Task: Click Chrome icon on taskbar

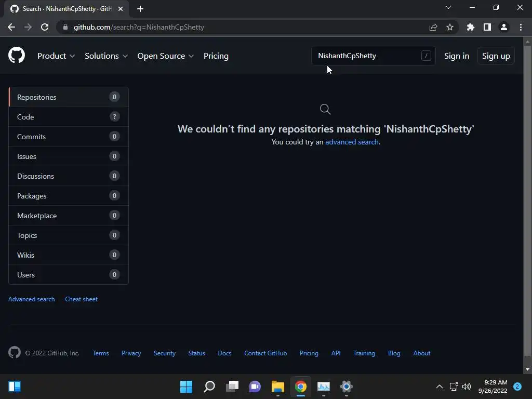Action: [x=301, y=387]
